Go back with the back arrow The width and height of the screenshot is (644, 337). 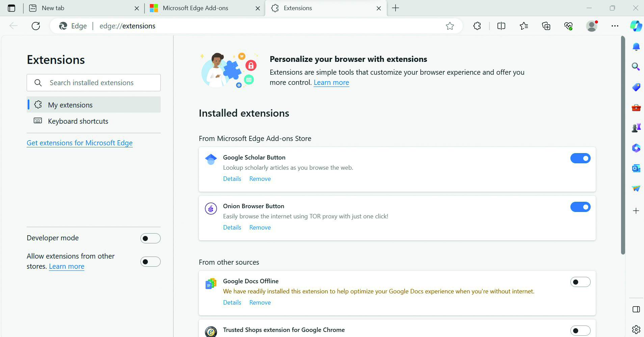tap(14, 26)
